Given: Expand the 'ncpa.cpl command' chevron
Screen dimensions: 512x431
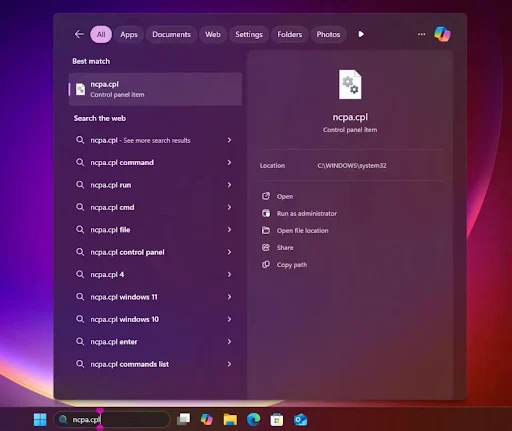Looking at the screenshot, I should click(x=229, y=162).
